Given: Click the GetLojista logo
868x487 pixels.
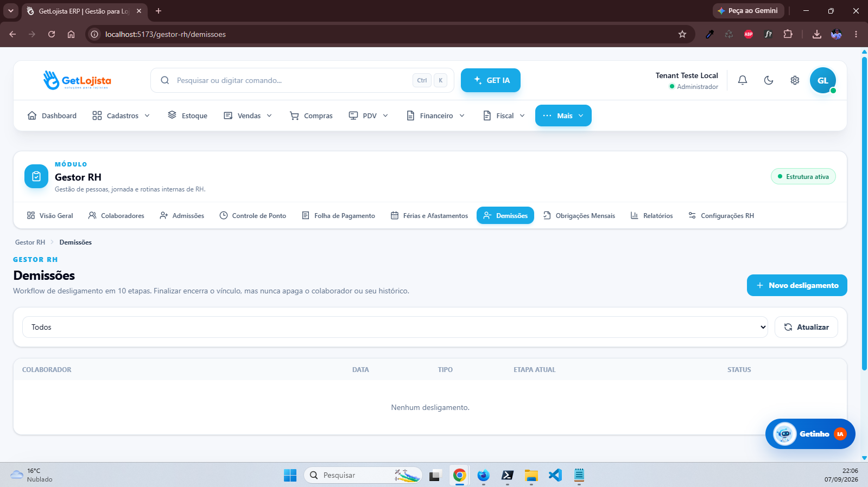Looking at the screenshot, I should coord(77,80).
